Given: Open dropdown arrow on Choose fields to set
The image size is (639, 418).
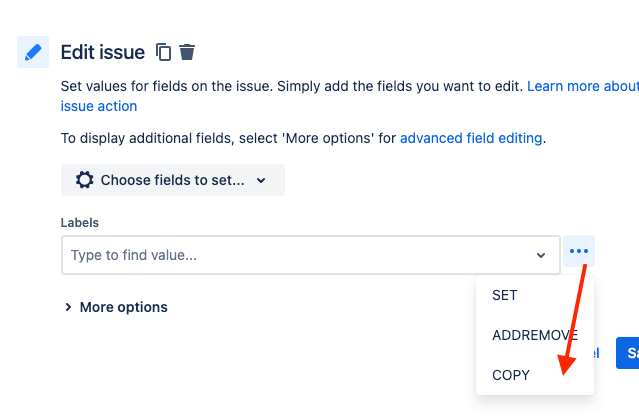Looking at the screenshot, I should 261,181.
